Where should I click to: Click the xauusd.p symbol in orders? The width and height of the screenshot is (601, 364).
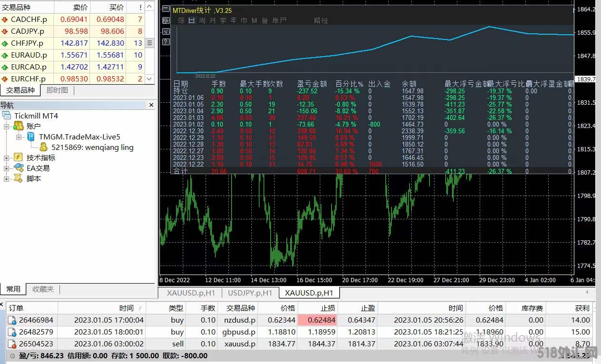[239, 344]
